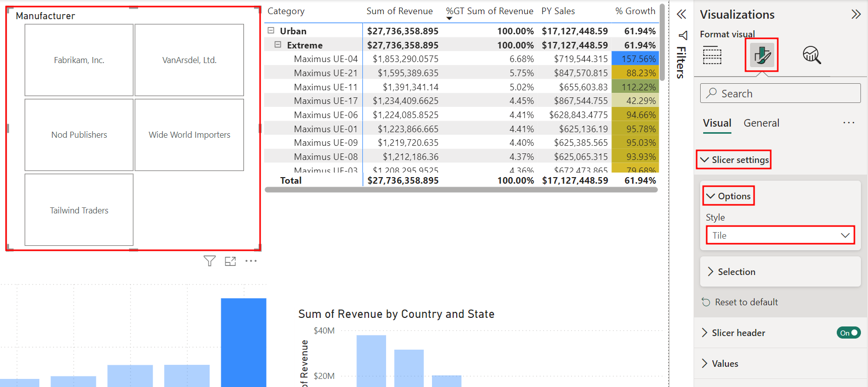Select the Fabrikam, Inc. slicer tile

coord(79,60)
